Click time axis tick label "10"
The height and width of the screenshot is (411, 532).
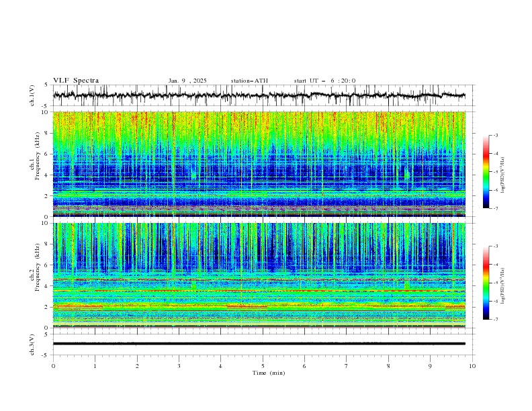coord(472,366)
